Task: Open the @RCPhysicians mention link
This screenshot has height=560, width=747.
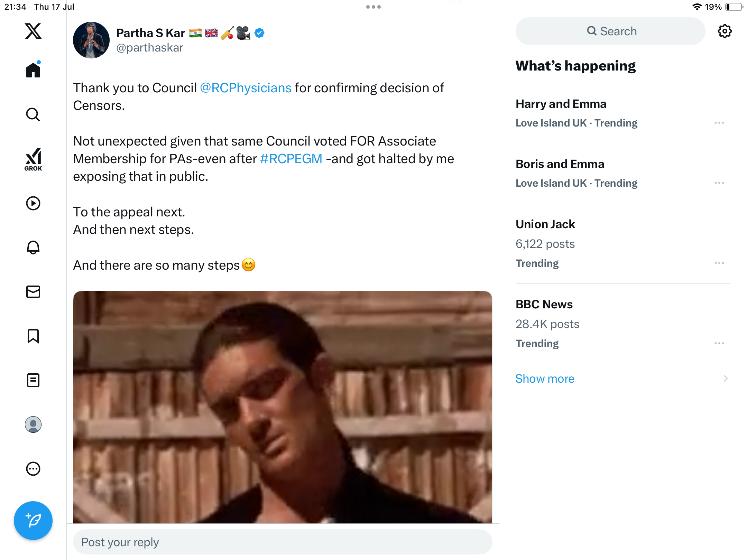Action: pyautogui.click(x=246, y=88)
